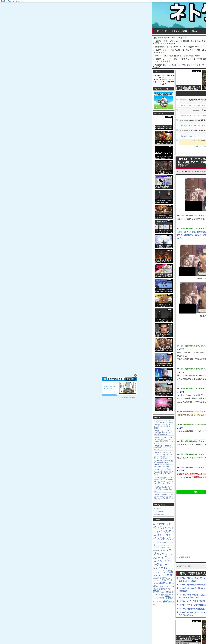Viewport: 206px width, 644px height.
Task: Select PvP keyword in tag cloud
Action: click(x=162, y=524)
